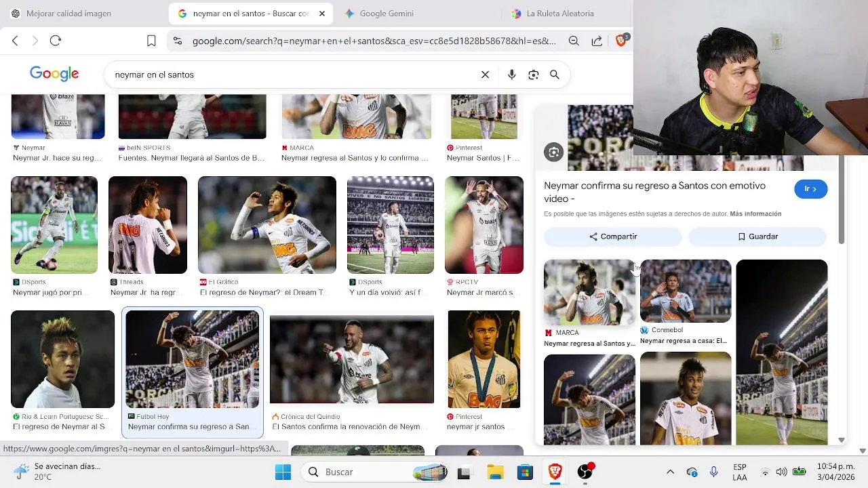Click the Compartir button

click(613, 237)
